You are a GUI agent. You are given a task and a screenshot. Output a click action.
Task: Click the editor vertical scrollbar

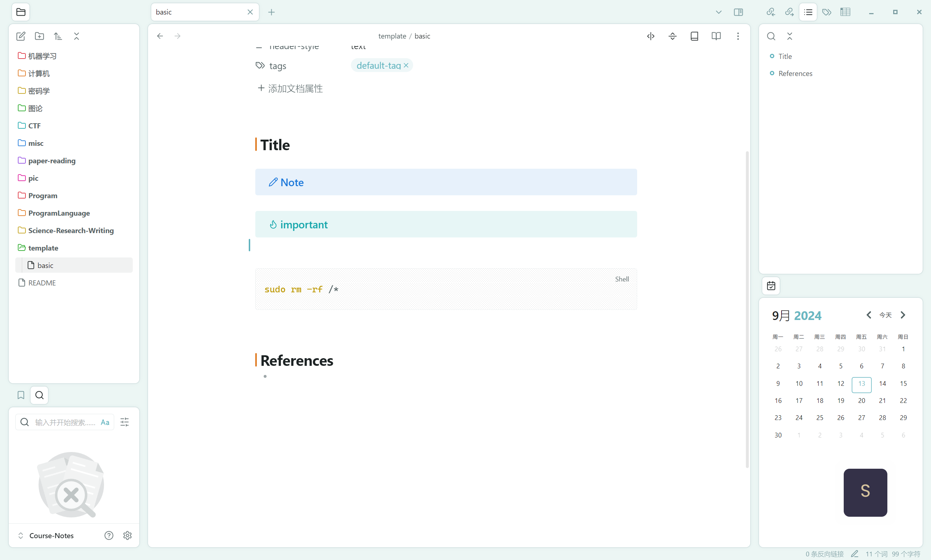[x=747, y=309]
